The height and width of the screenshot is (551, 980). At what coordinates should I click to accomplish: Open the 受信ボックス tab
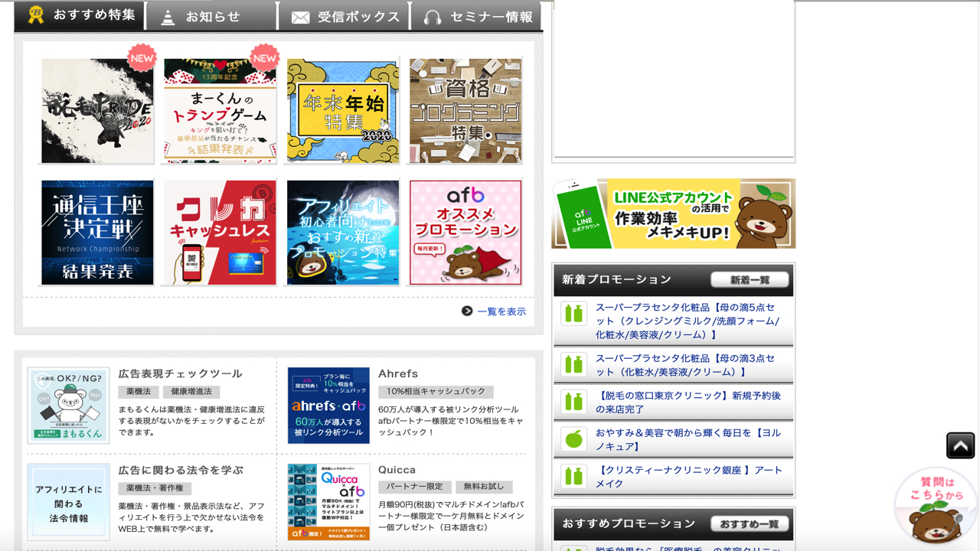click(345, 17)
